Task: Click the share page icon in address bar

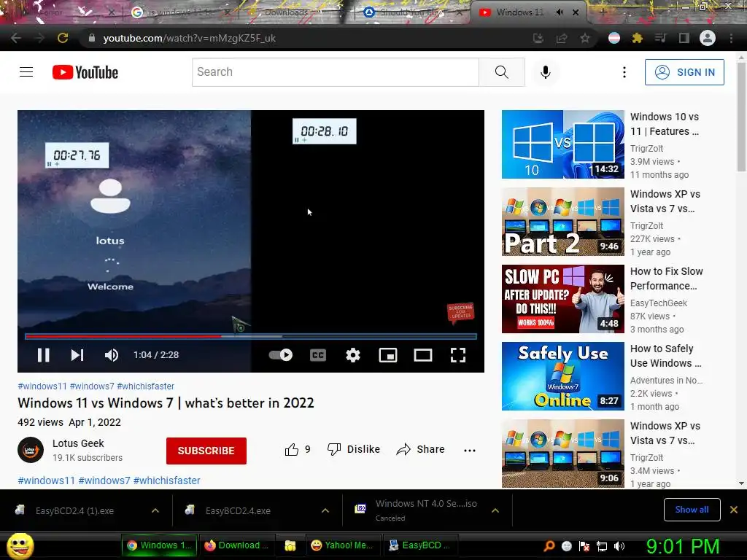Action: click(562, 38)
